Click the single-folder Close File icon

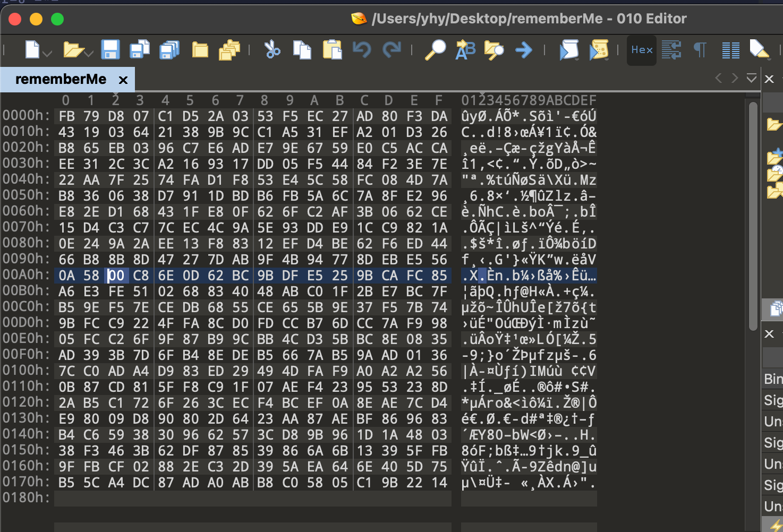pos(200,50)
